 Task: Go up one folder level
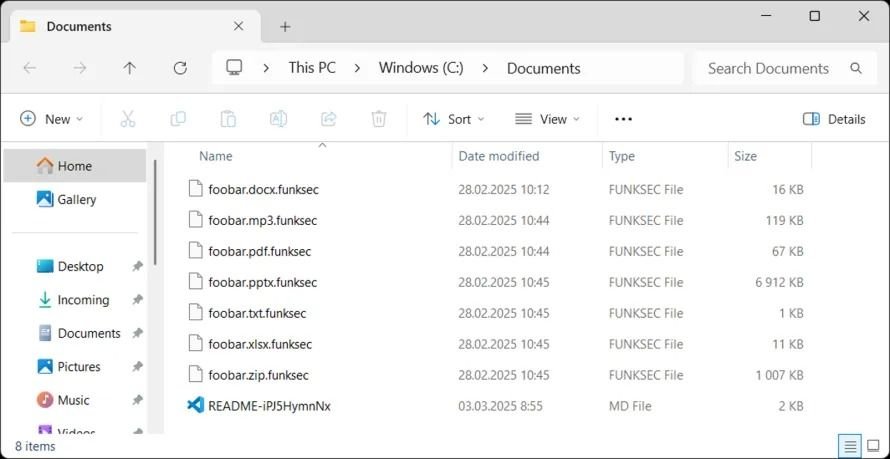coord(129,68)
